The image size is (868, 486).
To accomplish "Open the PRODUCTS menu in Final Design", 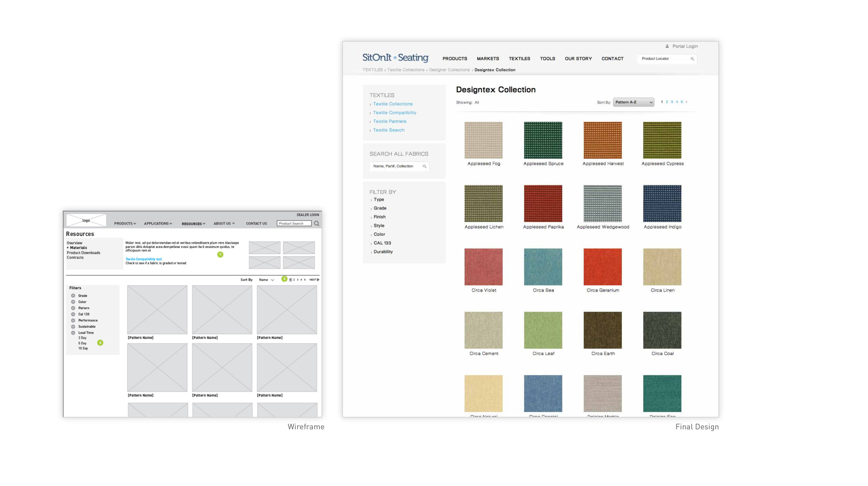I will click(454, 59).
